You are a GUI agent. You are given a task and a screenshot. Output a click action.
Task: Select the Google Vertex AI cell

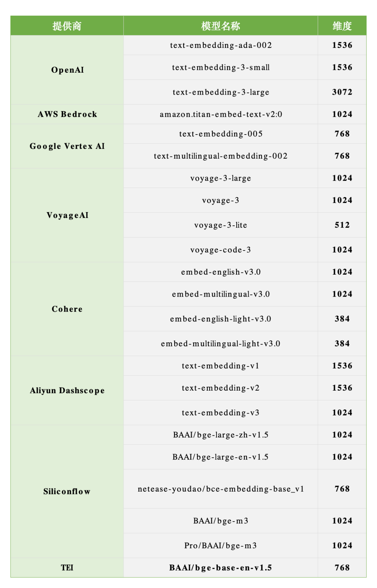pos(67,146)
